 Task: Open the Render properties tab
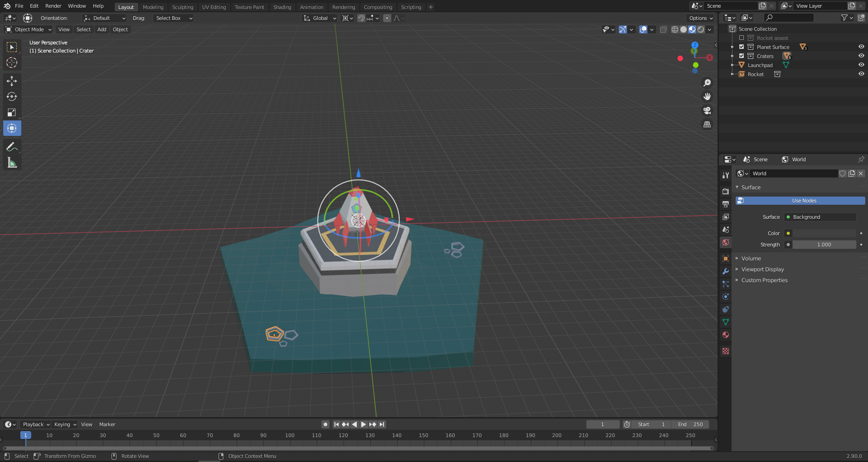[725, 191]
